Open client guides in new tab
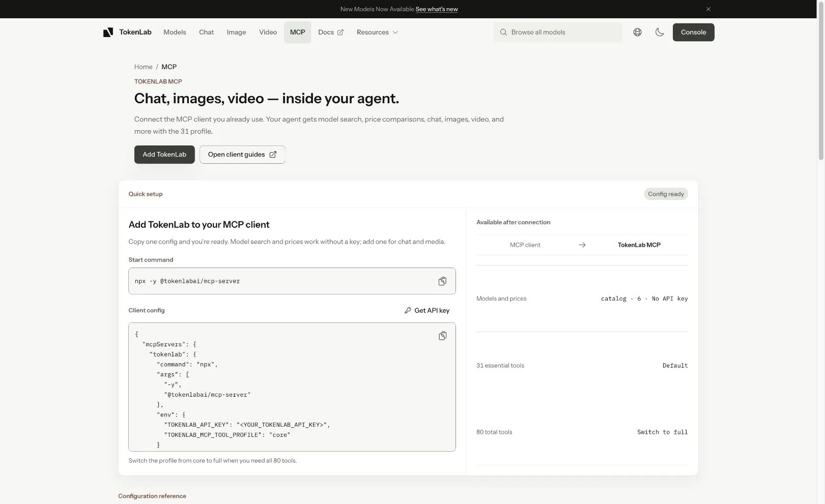The width and height of the screenshot is (825, 504). 242,155
